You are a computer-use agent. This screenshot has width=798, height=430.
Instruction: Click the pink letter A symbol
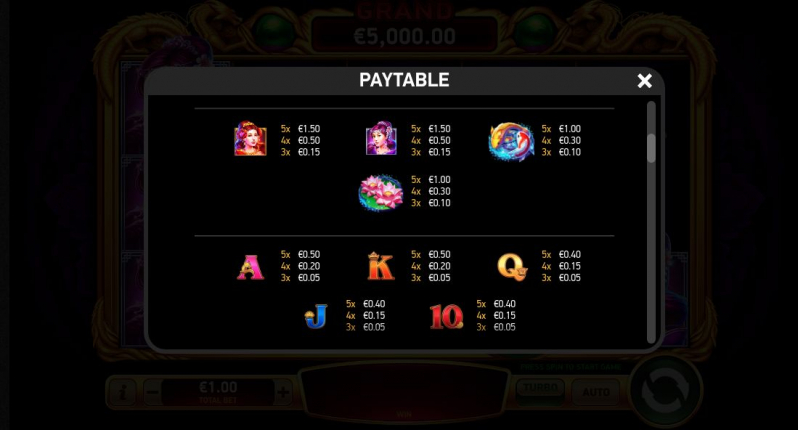coord(250,267)
